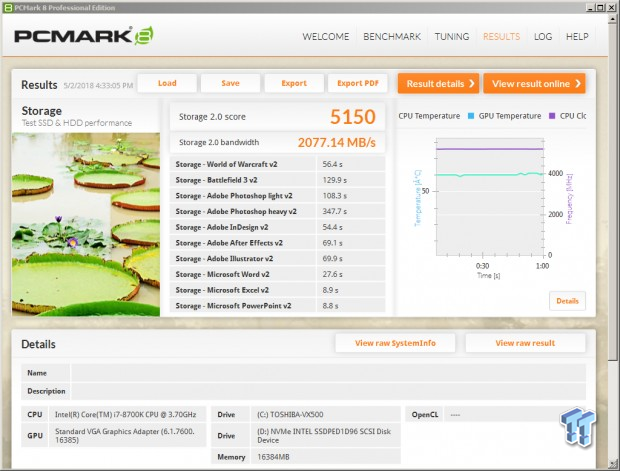Click the NVMe INTEL SSDPED1D96 drive value
Screen dimensions: 620x471
pyautogui.click(x=324, y=435)
